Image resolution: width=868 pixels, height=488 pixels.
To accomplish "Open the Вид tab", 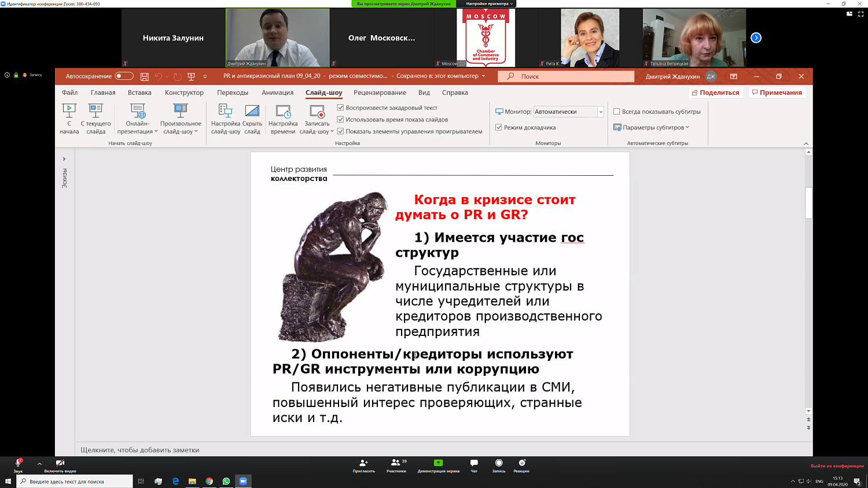I will coord(424,93).
